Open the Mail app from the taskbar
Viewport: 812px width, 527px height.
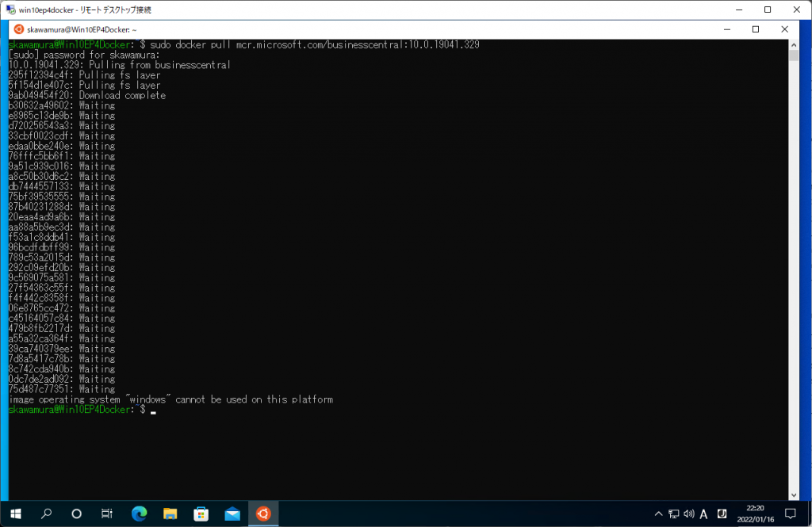232,514
